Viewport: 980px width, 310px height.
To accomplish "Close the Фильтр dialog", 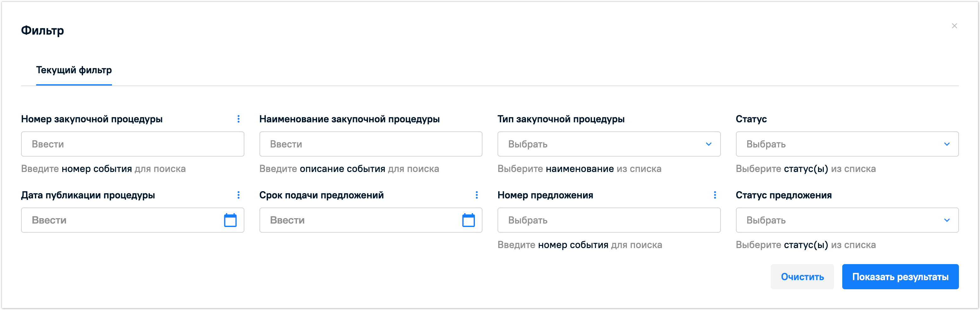I will point(954,26).
